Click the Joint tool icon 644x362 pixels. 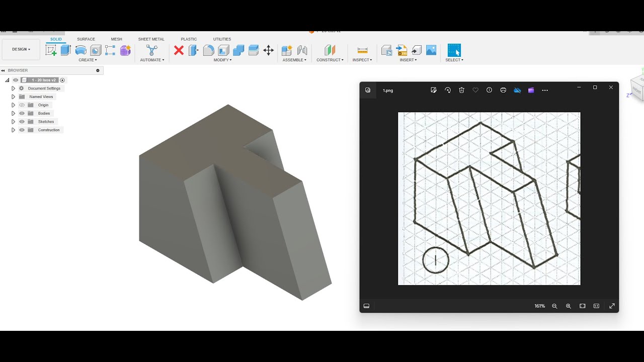point(302,50)
